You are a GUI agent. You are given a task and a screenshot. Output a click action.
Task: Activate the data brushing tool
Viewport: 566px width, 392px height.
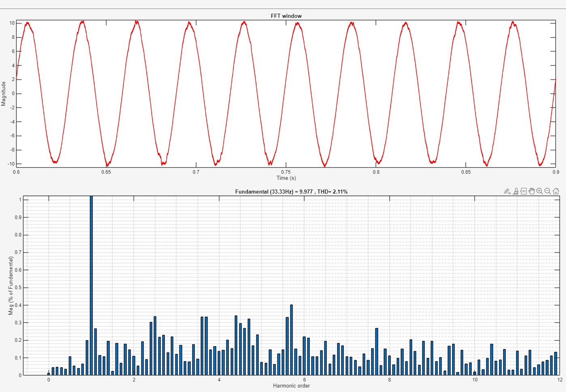(x=515, y=191)
